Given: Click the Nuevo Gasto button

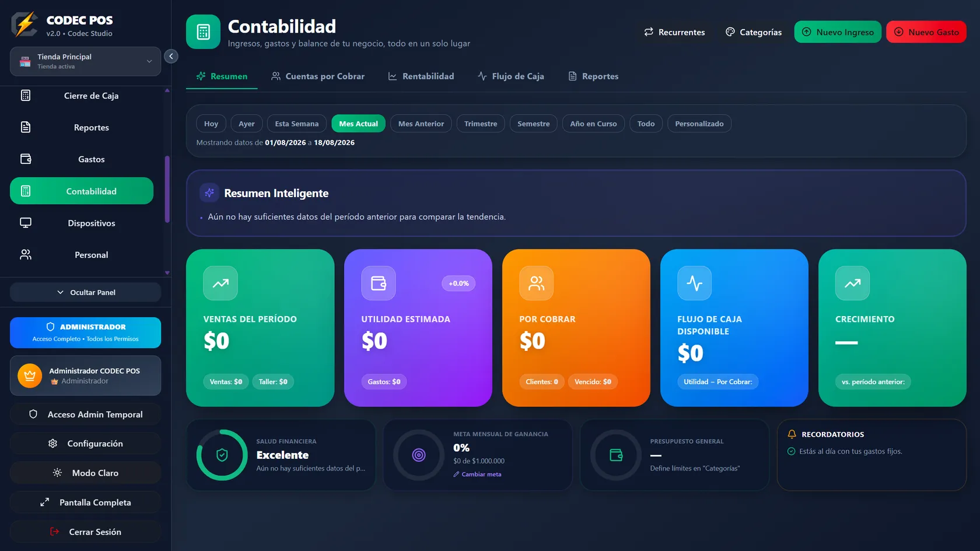Looking at the screenshot, I should pos(926,32).
